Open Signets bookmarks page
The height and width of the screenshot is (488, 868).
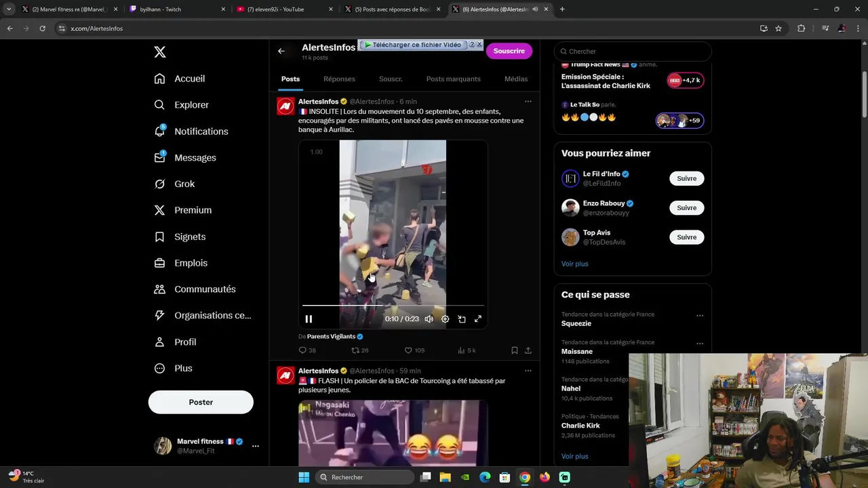180,237
